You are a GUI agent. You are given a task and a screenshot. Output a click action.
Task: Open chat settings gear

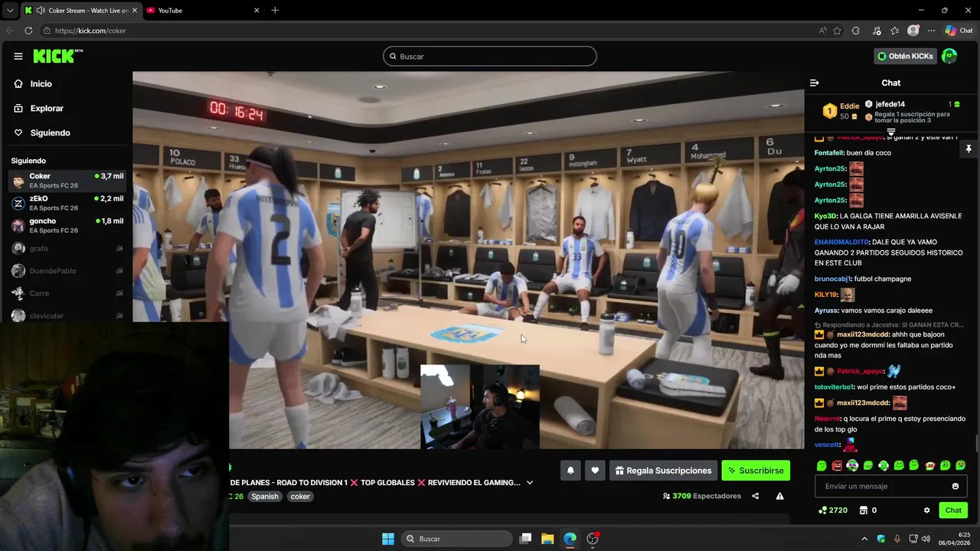926,510
